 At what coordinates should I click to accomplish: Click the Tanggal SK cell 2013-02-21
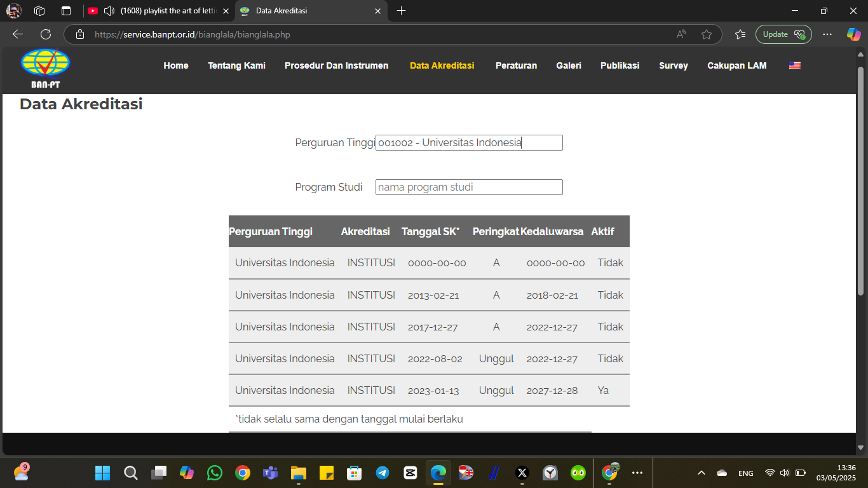click(433, 295)
